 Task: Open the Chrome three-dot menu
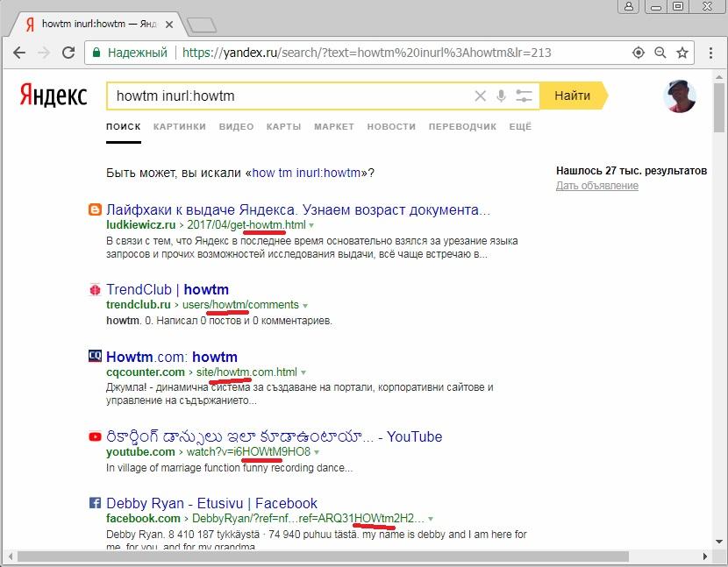(x=710, y=53)
